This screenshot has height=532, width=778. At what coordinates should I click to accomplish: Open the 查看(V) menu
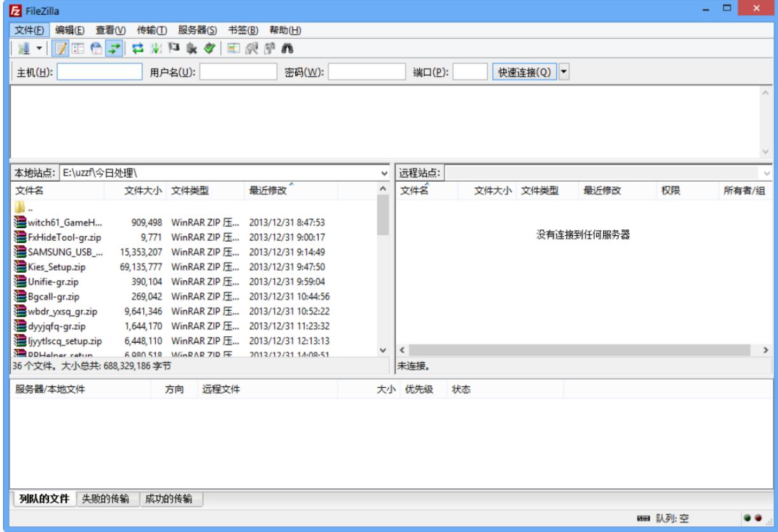click(x=111, y=30)
